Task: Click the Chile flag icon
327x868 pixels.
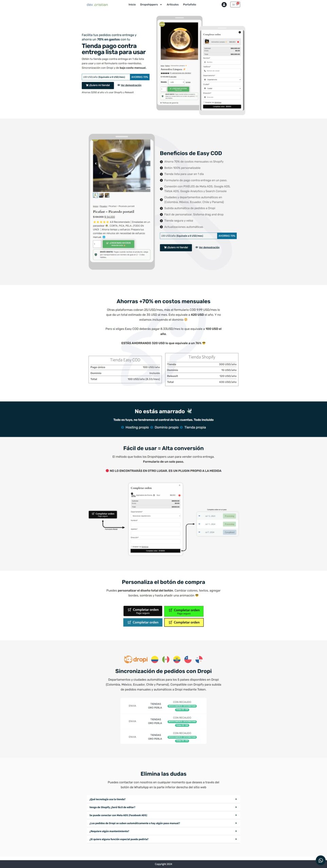Action: (188, 659)
